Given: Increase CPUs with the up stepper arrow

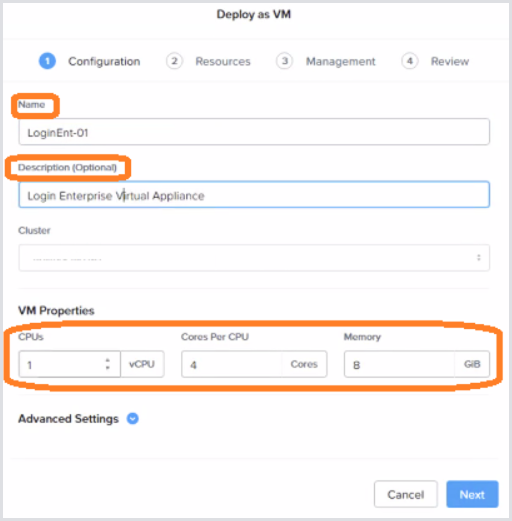Looking at the screenshot, I should pyautogui.click(x=107, y=360).
